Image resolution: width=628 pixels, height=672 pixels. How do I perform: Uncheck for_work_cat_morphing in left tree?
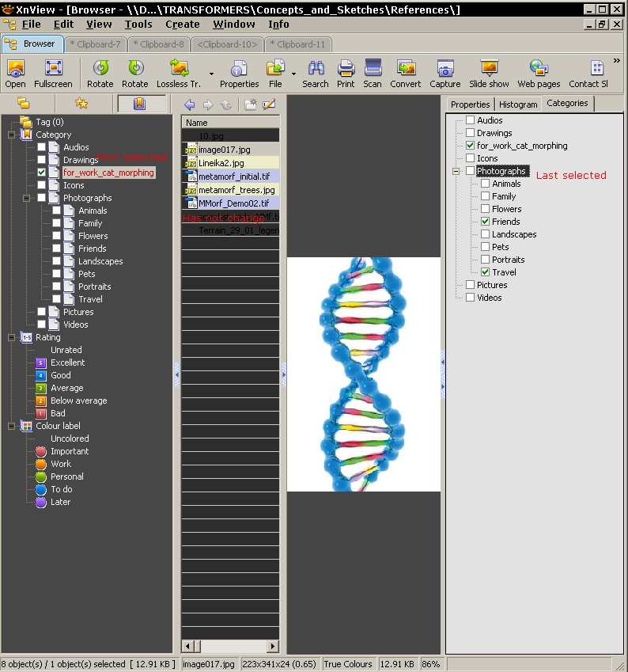pyautogui.click(x=41, y=173)
